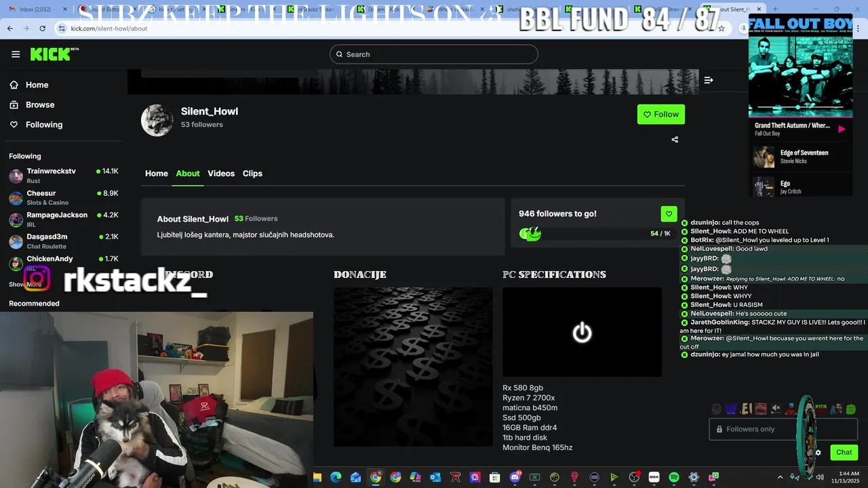Open the Kick hamburger menu
Screen dimensions: 868x488
point(16,54)
